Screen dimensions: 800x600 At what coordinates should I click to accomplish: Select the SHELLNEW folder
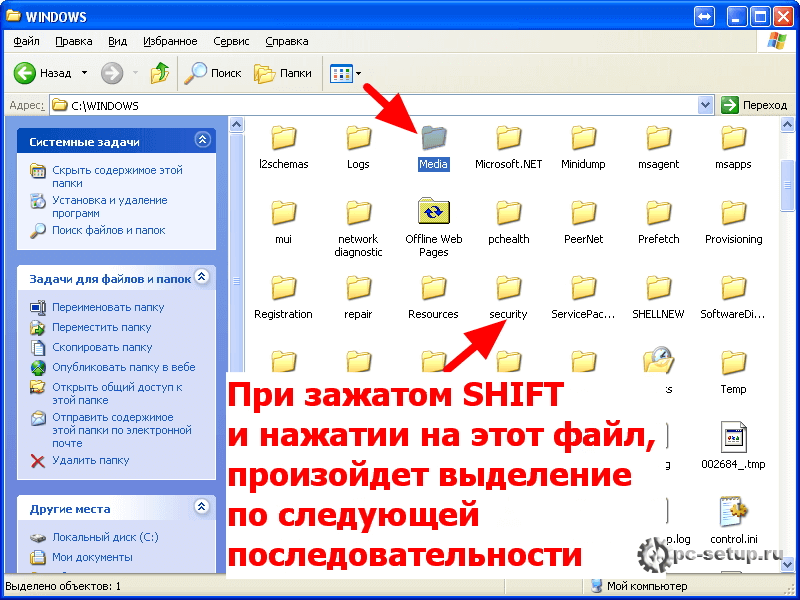pyautogui.click(x=658, y=297)
